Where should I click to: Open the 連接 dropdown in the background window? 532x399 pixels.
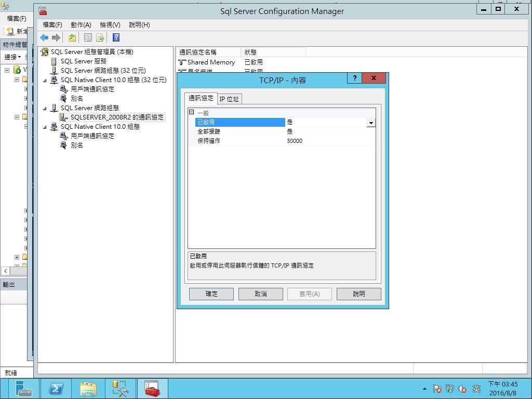click(12, 57)
